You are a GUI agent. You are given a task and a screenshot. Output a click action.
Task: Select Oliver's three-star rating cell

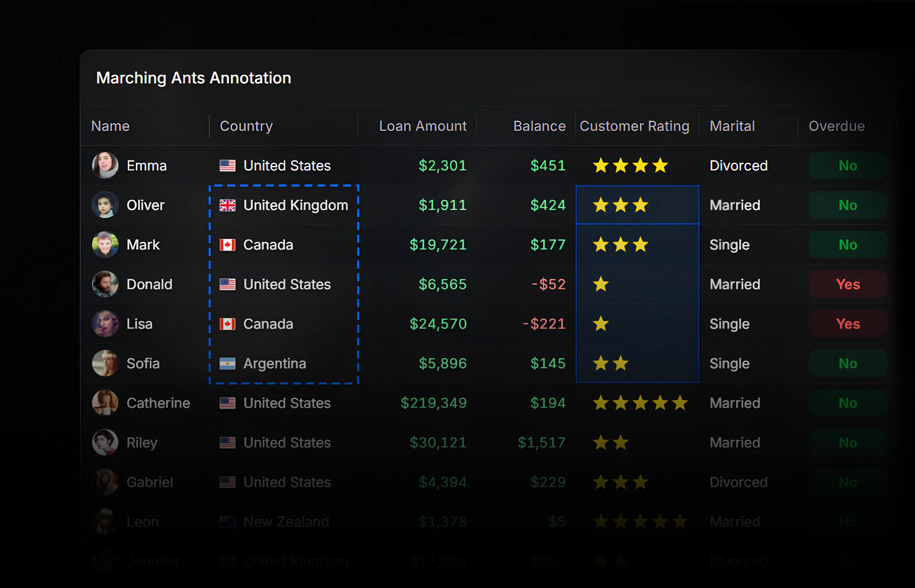tap(638, 205)
